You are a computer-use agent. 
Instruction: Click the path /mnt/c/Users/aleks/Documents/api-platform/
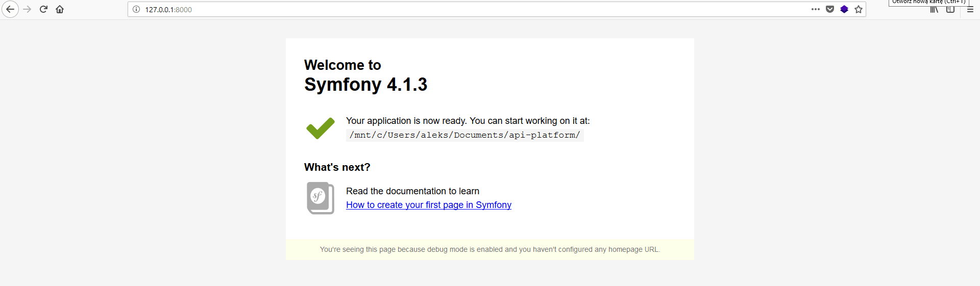[465, 135]
